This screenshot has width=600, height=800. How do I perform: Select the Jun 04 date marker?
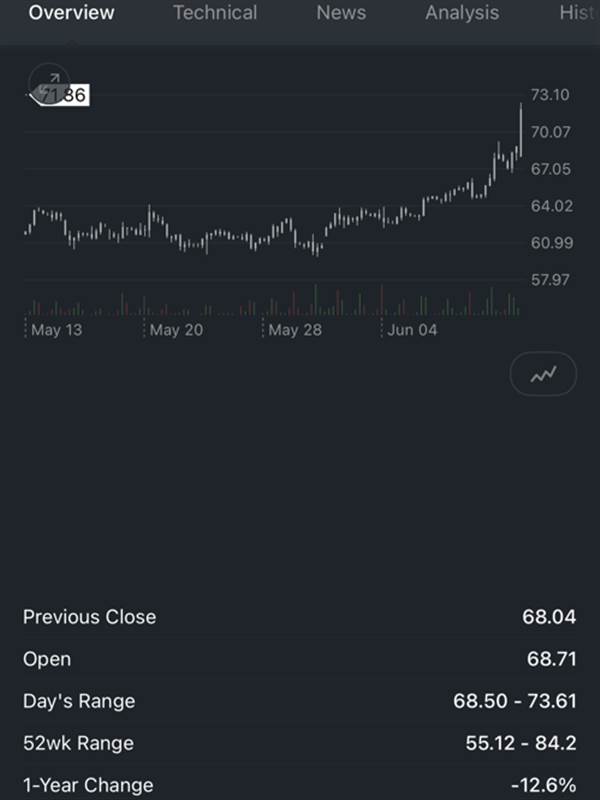click(x=412, y=330)
